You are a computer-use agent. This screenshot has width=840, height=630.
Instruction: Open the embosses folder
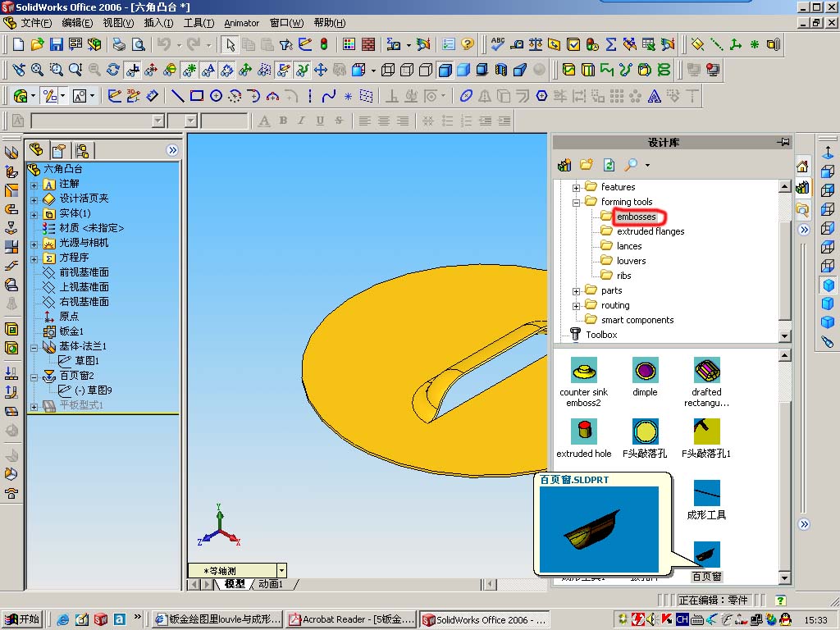click(636, 217)
